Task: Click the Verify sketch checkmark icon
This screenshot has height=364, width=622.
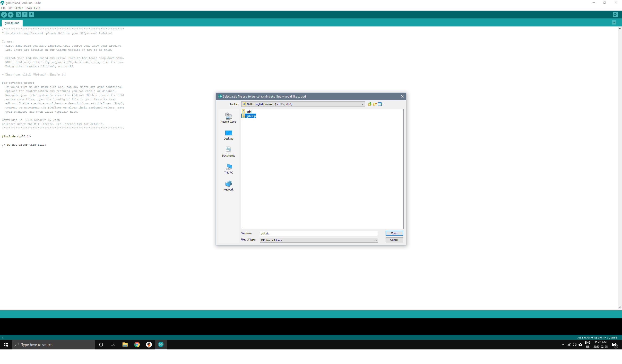Action: [4, 15]
